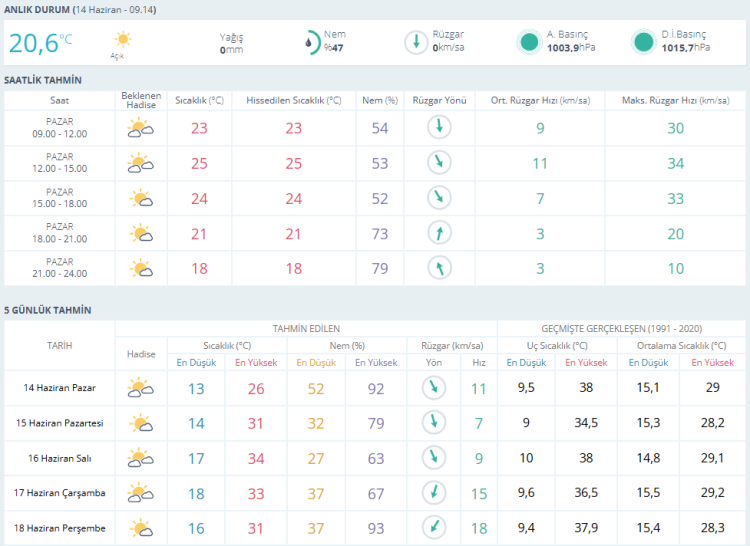Click the A. Basınç green pressure gauge
The image size is (750, 546).
pyautogui.click(x=529, y=42)
